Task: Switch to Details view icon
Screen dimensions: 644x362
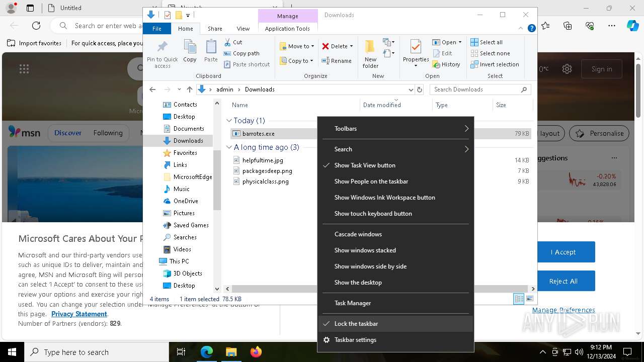Action: (519, 299)
